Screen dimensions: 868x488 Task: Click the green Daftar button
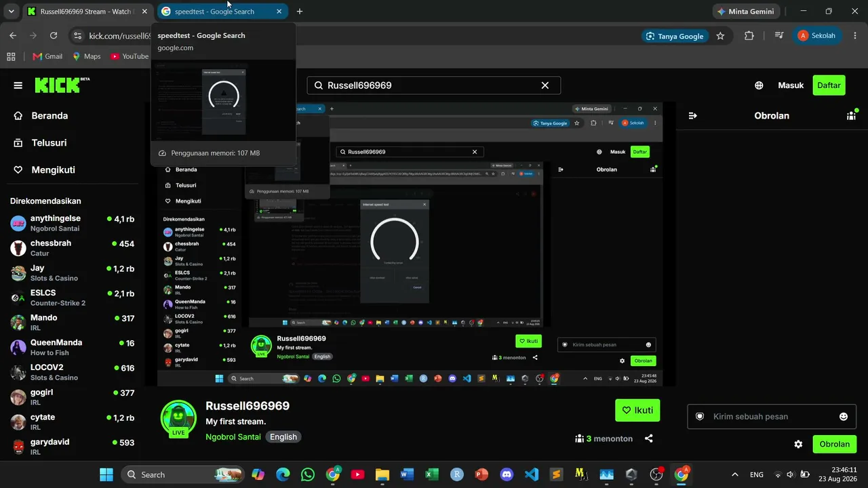click(x=829, y=85)
